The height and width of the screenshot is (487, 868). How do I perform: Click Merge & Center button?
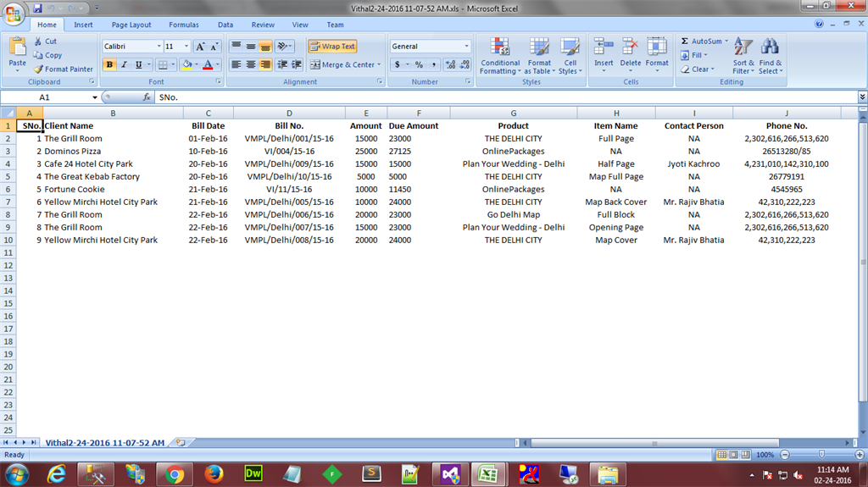tap(342, 64)
